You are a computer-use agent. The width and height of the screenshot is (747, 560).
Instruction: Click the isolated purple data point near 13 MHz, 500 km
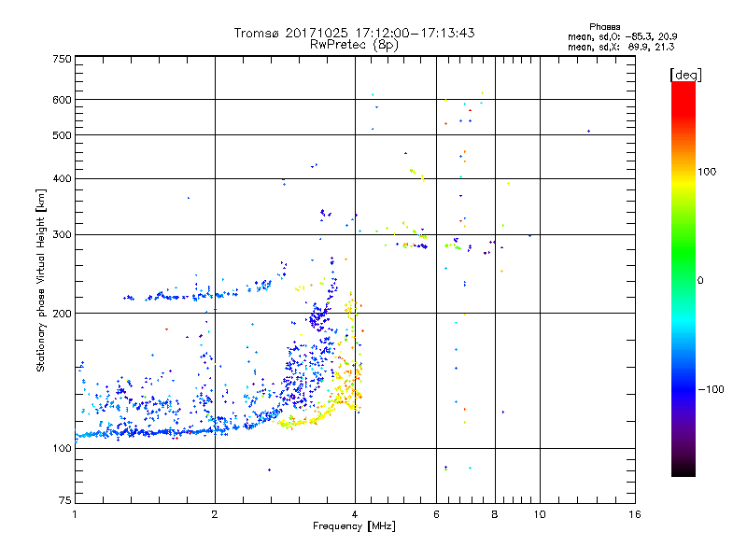(x=589, y=131)
